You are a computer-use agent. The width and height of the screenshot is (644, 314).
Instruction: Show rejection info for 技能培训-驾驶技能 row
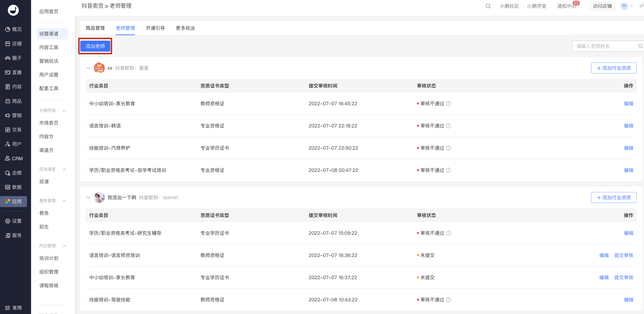pyautogui.click(x=449, y=300)
